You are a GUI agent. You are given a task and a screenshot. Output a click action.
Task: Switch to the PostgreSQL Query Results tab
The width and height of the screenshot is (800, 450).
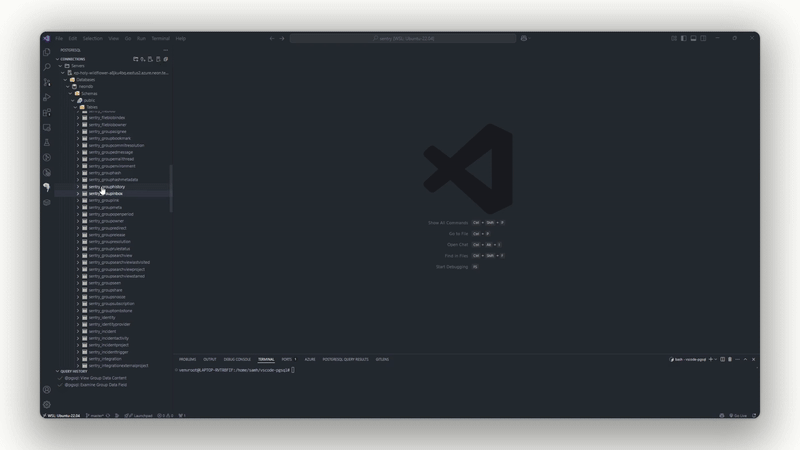click(345, 359)
